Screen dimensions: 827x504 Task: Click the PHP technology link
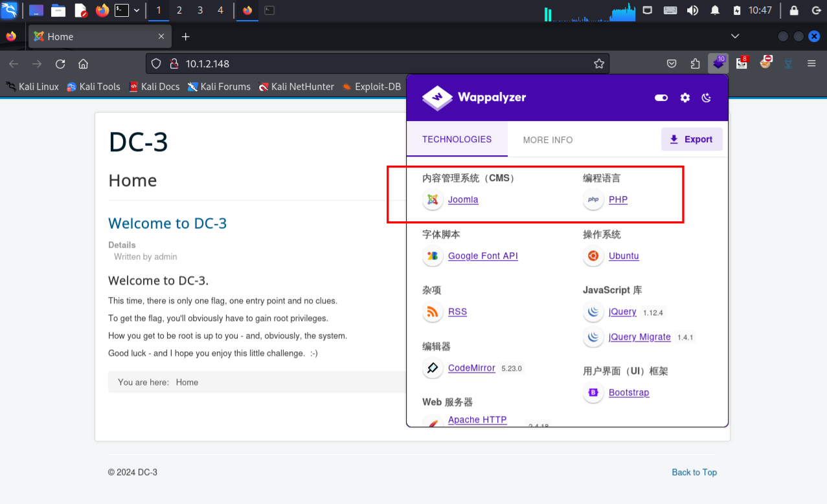pos(618,199)
